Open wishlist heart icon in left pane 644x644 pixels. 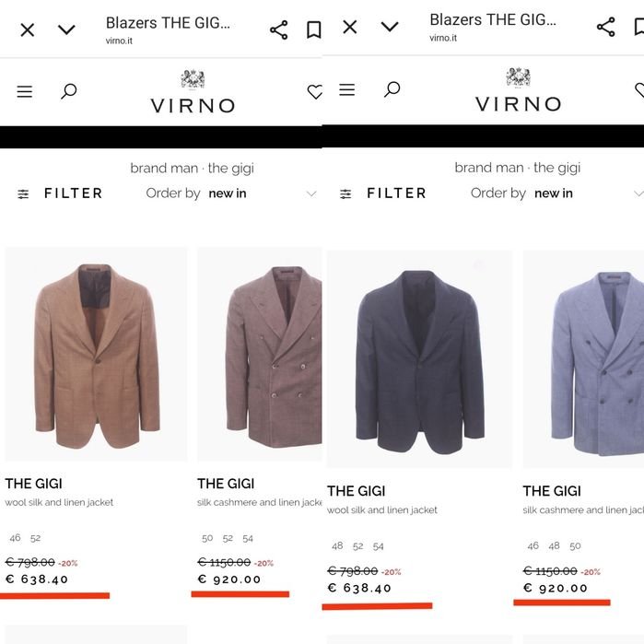click(x=314, y=91)
